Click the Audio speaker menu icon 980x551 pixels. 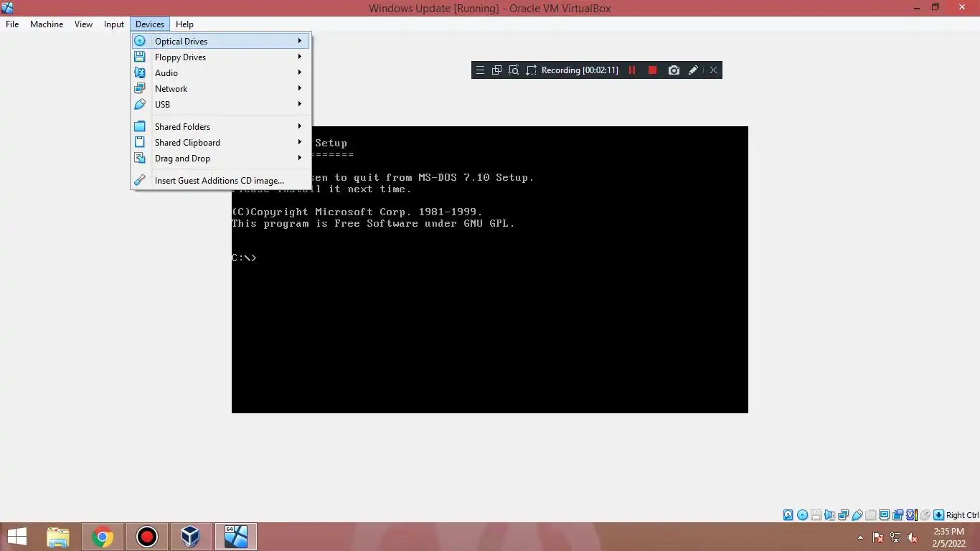tap(140, 72)
